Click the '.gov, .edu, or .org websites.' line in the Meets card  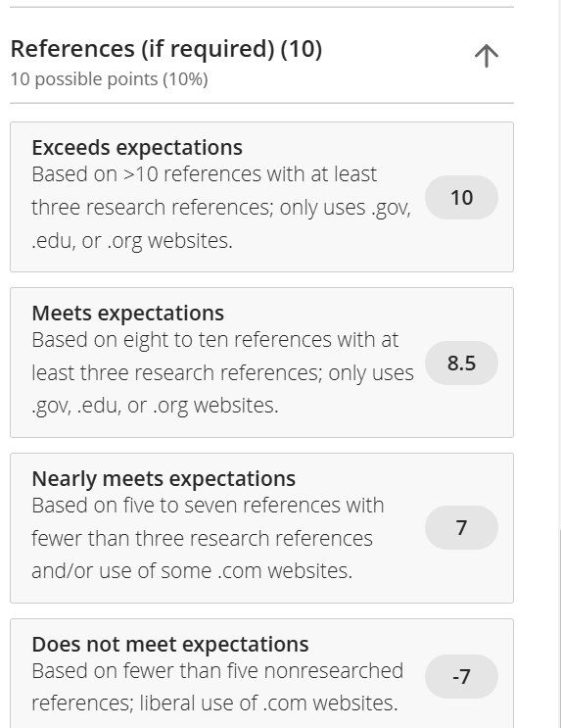click(155, 406)
